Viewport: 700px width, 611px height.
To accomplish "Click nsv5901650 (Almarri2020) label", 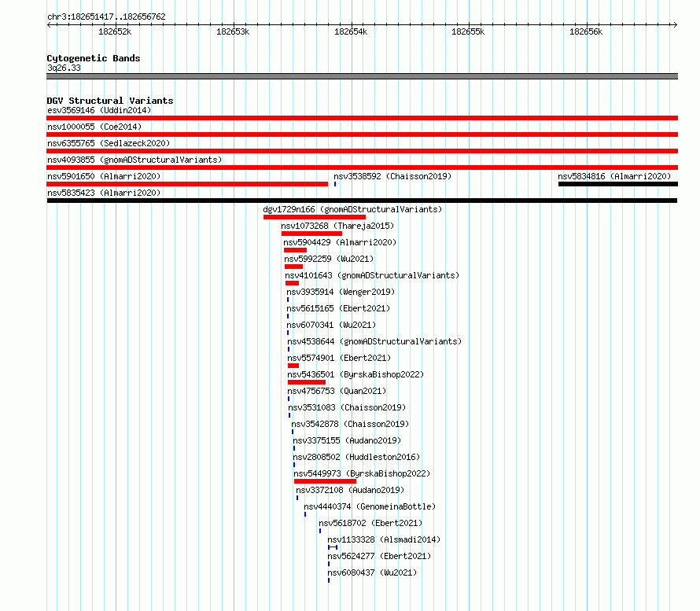I will pos(104,176).
